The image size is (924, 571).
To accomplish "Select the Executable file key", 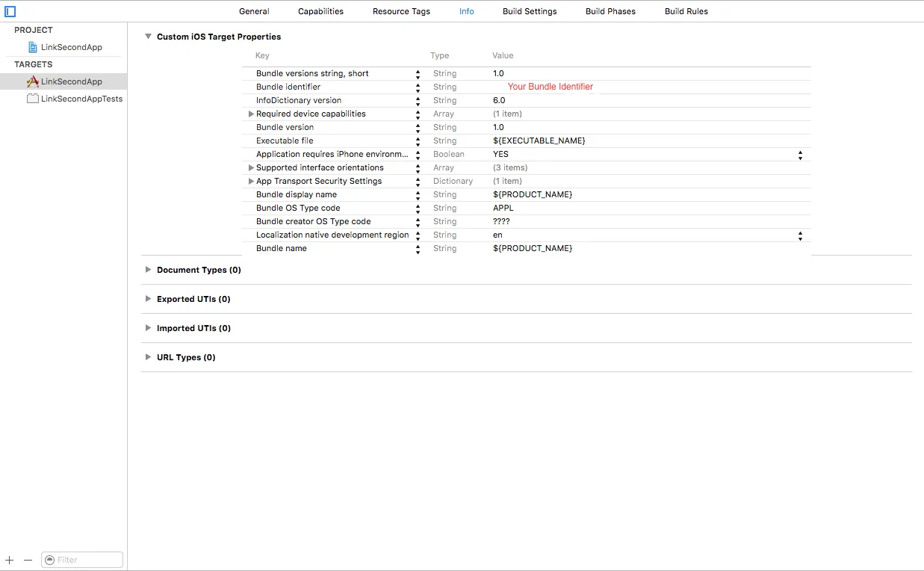I will pos(285,141).
